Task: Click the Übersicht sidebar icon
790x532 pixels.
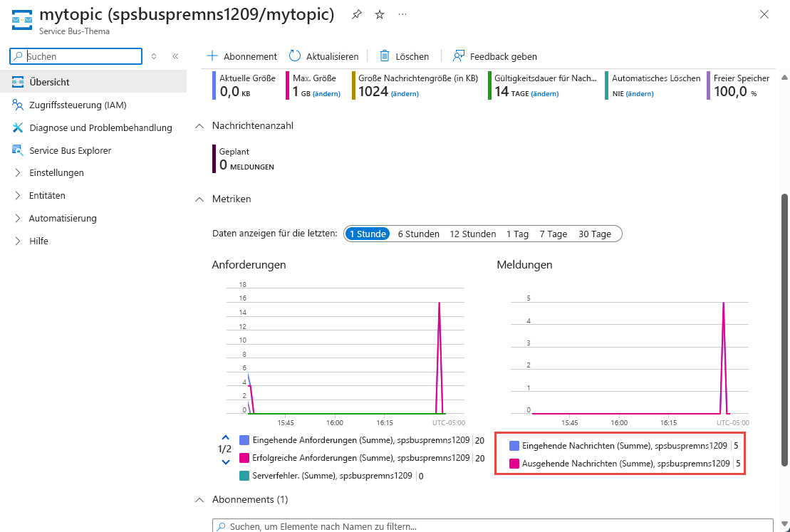Action: tap(18, 82)
